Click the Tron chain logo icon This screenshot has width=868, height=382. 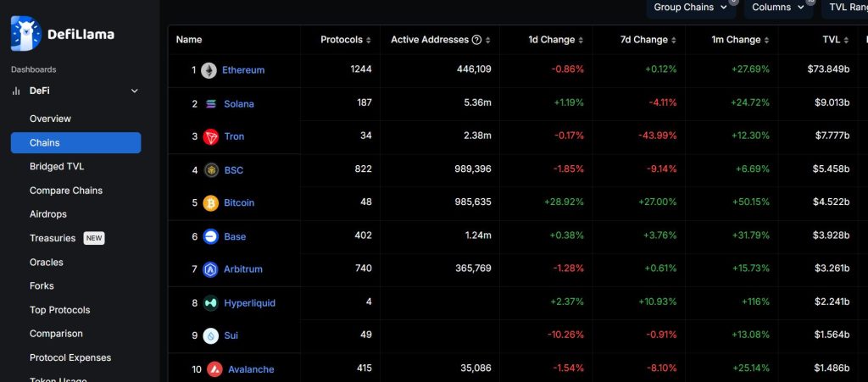click(211, 137)
